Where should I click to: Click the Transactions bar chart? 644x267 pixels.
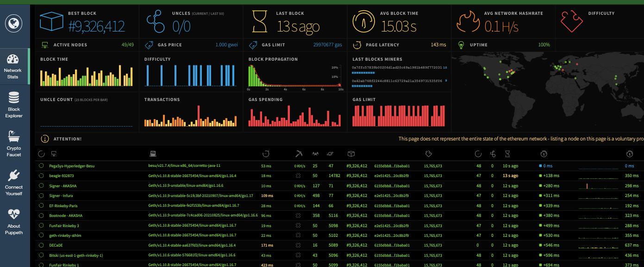[190, 116]
